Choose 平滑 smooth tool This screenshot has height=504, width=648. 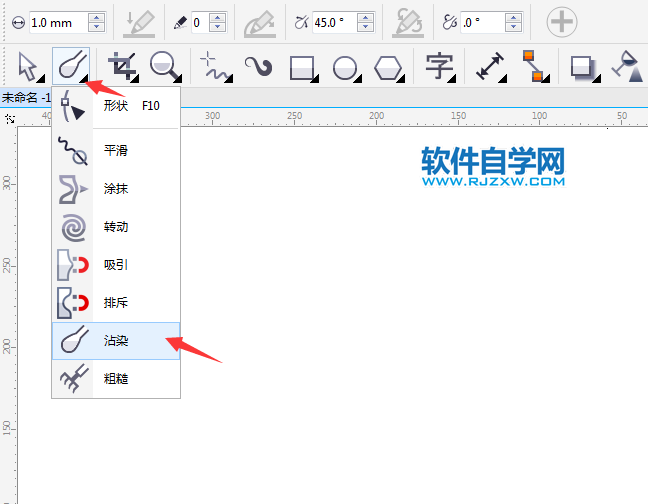click(116, 150)
